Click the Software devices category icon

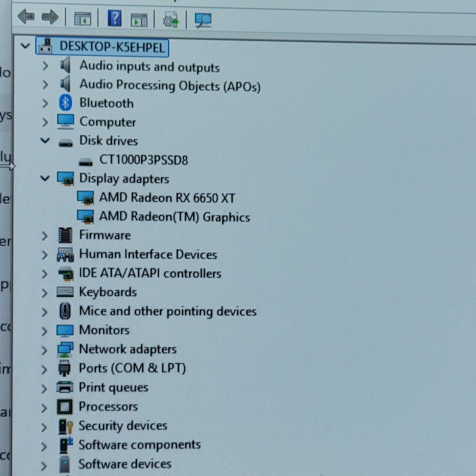65,465
